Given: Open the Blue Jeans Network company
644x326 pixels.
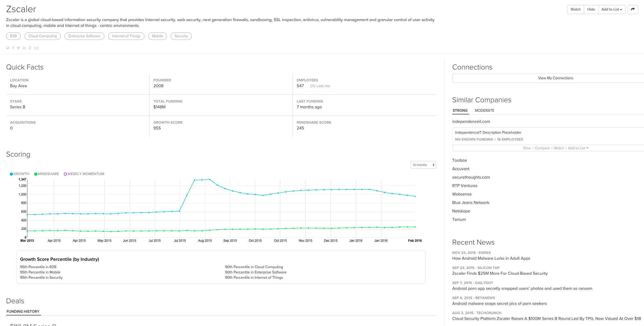Looking at the screenshot, I should (470, 203).
